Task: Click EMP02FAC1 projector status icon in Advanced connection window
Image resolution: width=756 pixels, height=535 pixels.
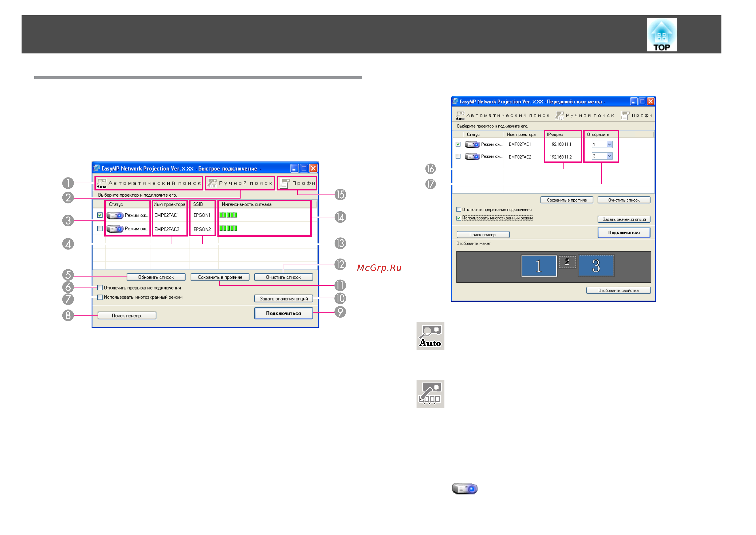Action: click(x=472, y=144)
